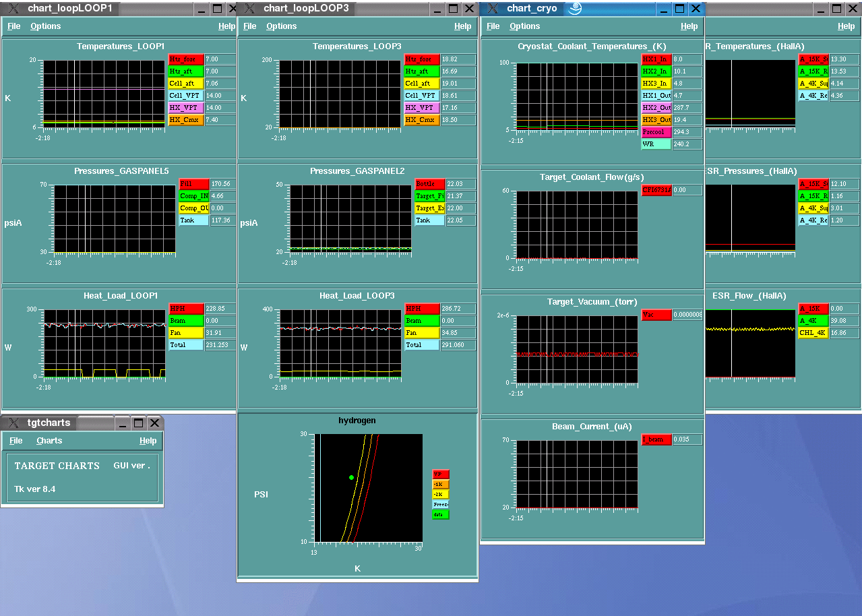Open Help menu in tgtcharts window
The height and width of the screenshot is (616, 862).
click(x=148, y=441)
